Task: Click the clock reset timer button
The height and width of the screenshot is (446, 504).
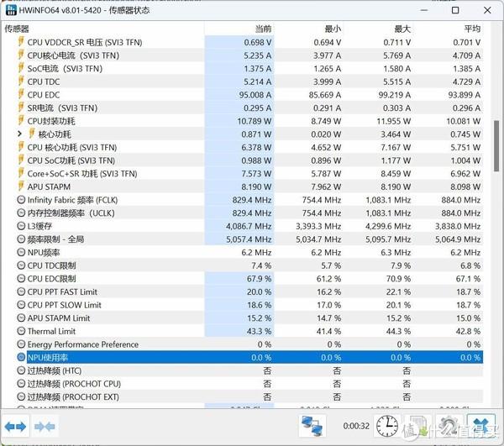Action: (x=387, y=426)
